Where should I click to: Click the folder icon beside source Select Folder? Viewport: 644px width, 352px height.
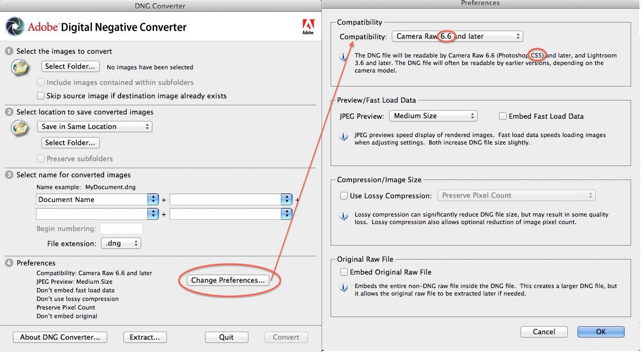(x=21, y=67)
